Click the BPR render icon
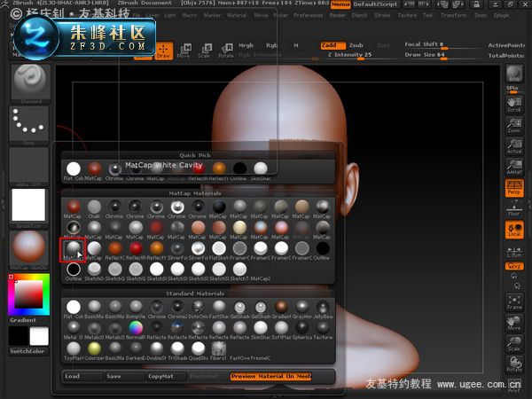The width and height of the screenshot is (532, 399). (x=514, y=74)
